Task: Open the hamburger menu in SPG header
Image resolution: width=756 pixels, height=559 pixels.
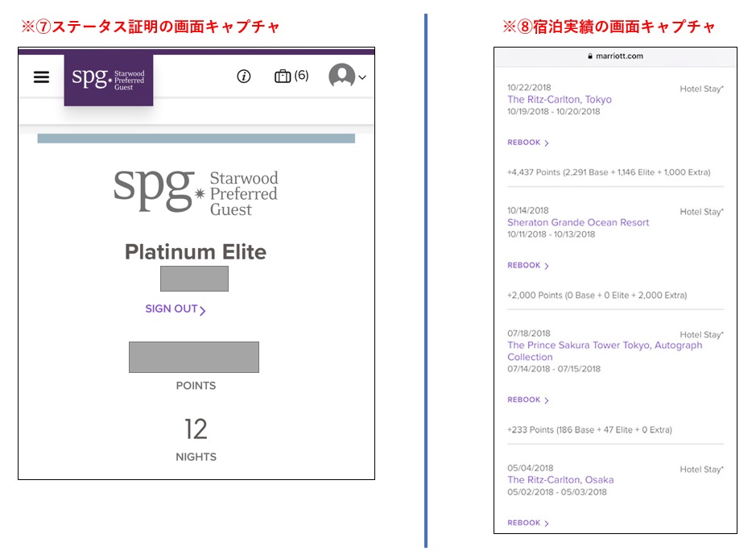Action: 42,77
